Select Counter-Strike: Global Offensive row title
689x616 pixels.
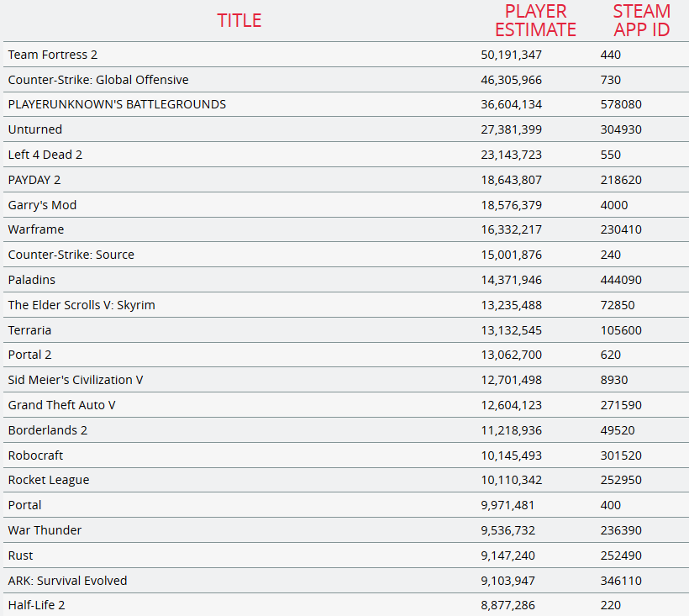98,80
